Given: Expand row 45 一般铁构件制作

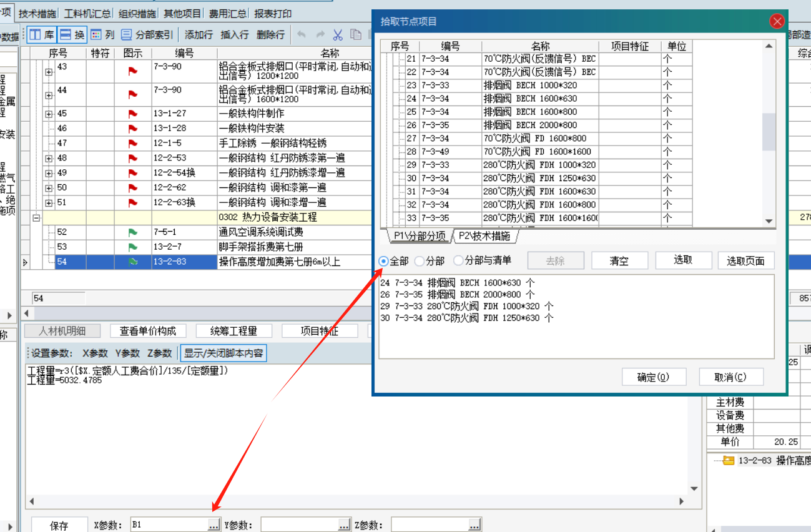Looking at the screenshot, I should (49, 114).
